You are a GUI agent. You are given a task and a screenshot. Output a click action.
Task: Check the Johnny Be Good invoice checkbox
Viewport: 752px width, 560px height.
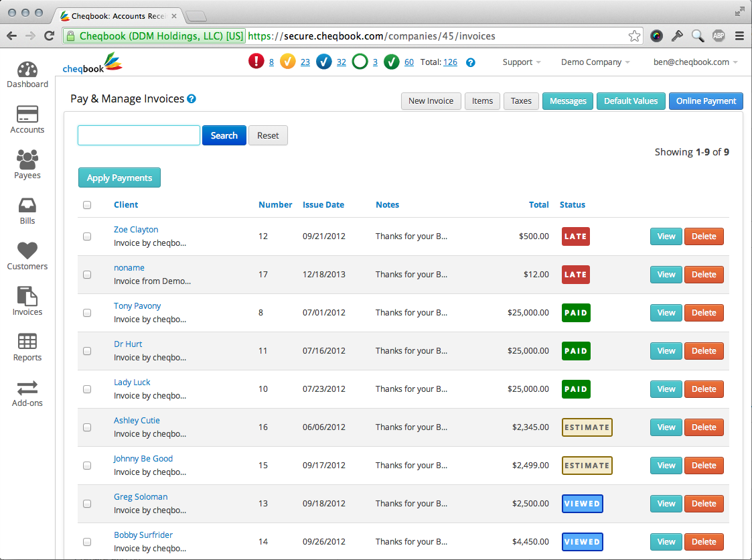tap(87, 466)
